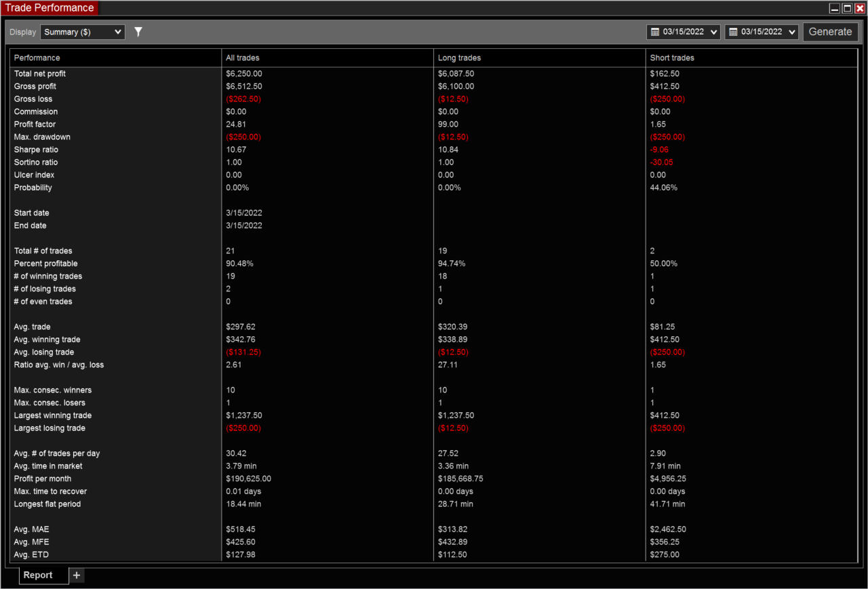
Task: Select the Max. consec. winners label
Action: (53, 390)
